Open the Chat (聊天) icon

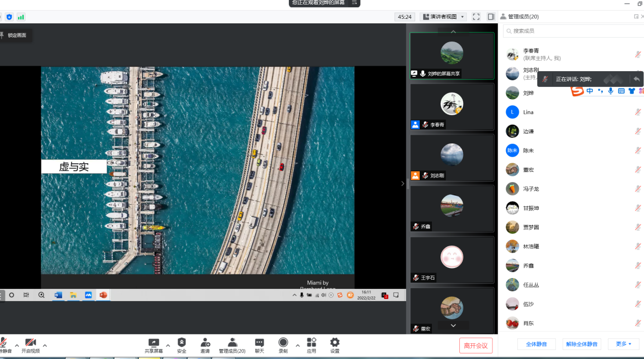click(259, 345)
